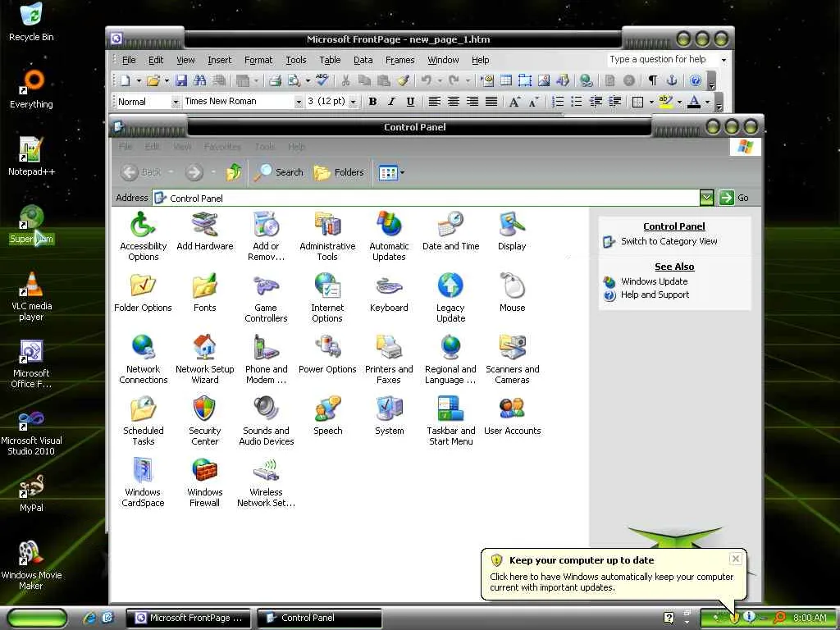Toggle Center alignment in FrontPage
The image size is (840, 630).
453,101
